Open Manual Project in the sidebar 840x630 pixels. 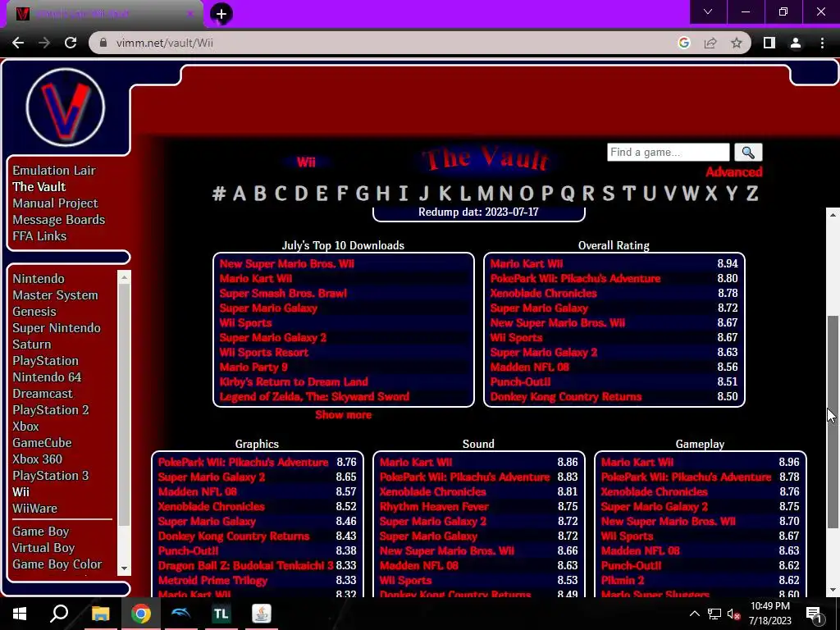tap(55, 203)
